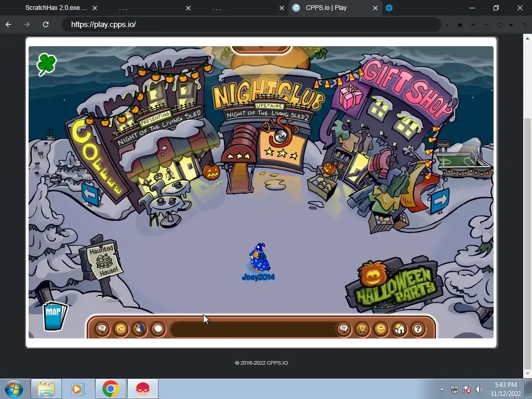This screenshot has width=532, height=399.
Task: Open the blue MAP icon
Action: coord(55,316)
